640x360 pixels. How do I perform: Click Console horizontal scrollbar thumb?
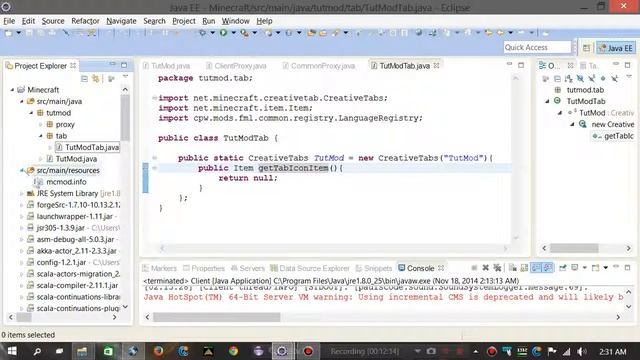click(217, 317)
